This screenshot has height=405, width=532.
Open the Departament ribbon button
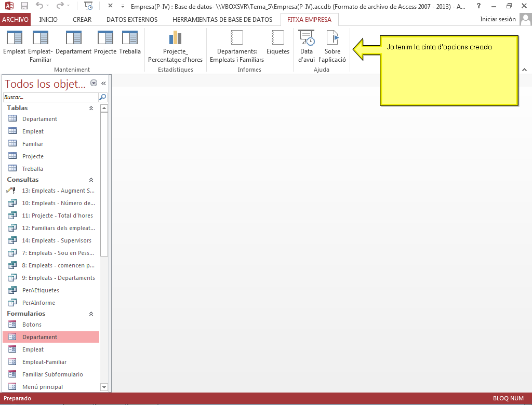[x=73, y=43]
